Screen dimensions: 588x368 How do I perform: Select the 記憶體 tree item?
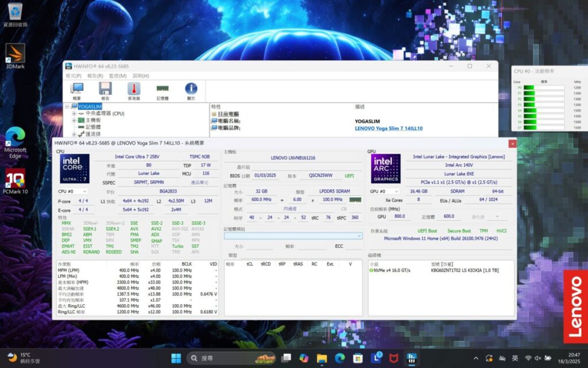93,127
